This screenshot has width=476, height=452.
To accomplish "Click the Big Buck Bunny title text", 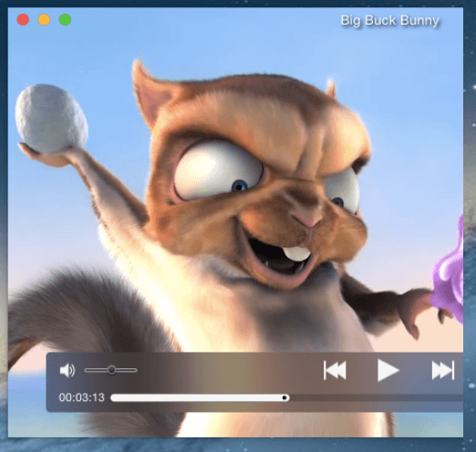I will (390, 21).
